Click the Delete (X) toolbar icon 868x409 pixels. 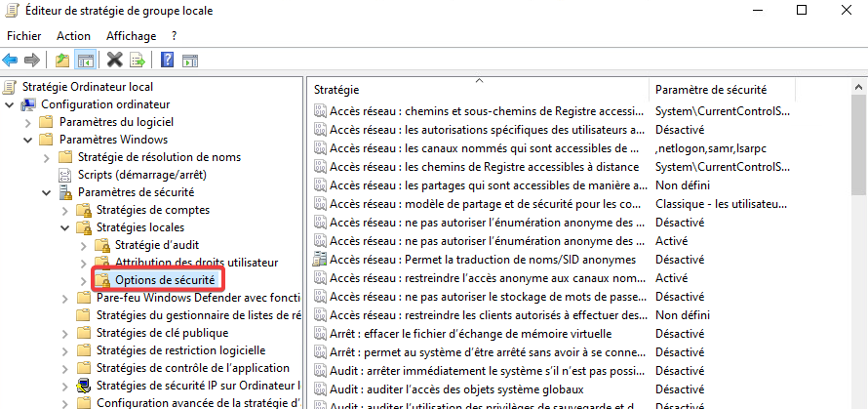point(114,60)
